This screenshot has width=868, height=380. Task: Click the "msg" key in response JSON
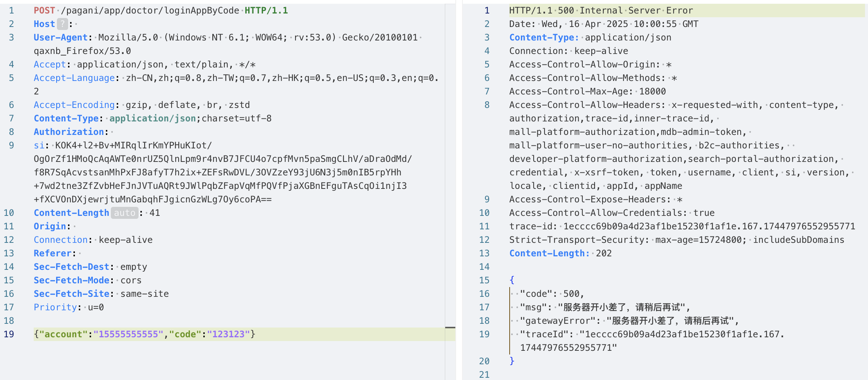pyautogui.click(x=533, y=307)
